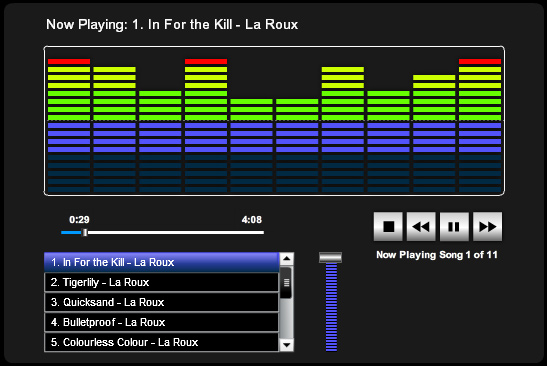Play 2. Tigerlily - La Roux from playlist
Viewport: 547px width, 366px height.
[162, 282]
